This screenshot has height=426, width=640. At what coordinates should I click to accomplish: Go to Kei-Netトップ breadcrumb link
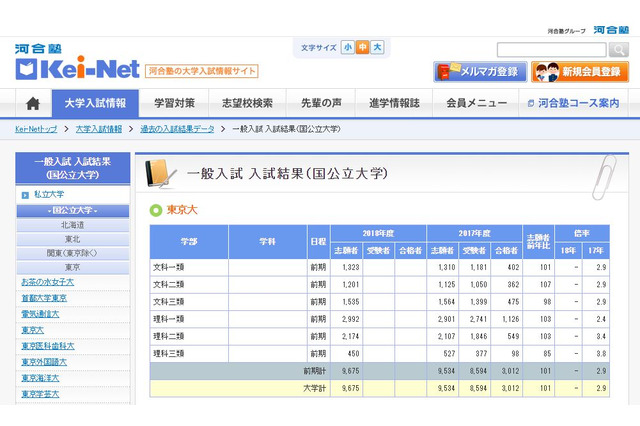pos(36,129)
